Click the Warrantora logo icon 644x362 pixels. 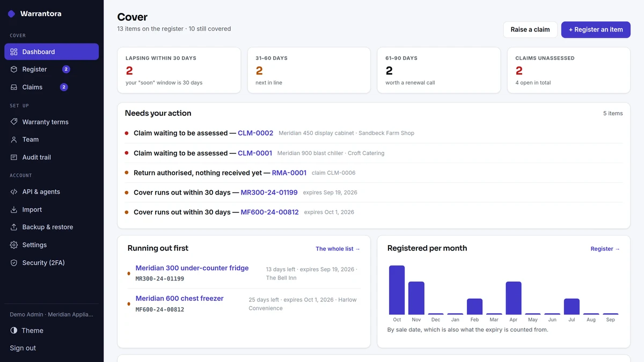(11, 14)
